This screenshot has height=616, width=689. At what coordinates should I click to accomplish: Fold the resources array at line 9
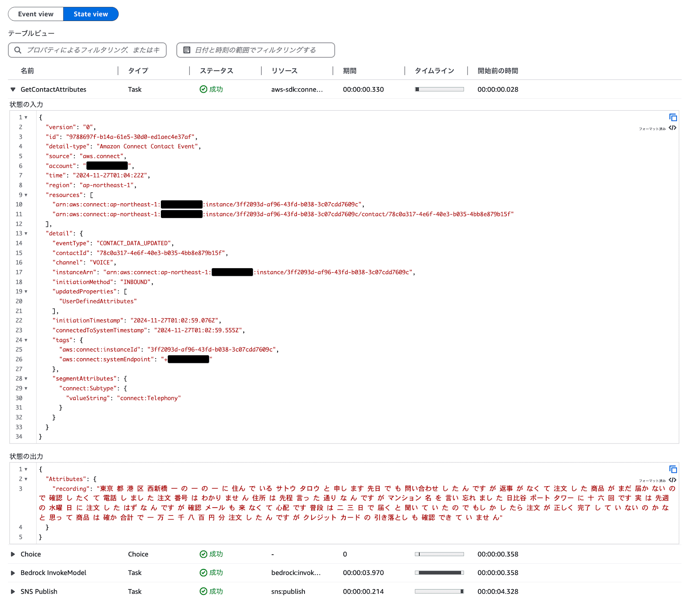pos(26,195)
